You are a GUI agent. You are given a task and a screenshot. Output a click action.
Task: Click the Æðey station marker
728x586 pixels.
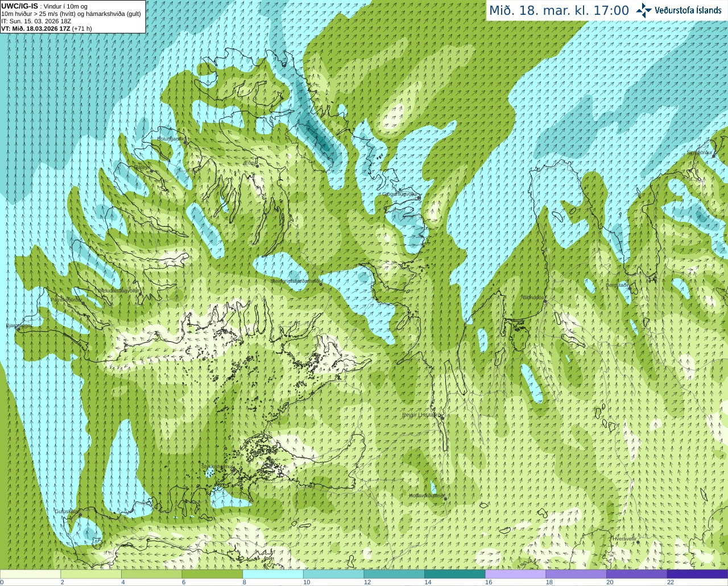tap(257, 166)
